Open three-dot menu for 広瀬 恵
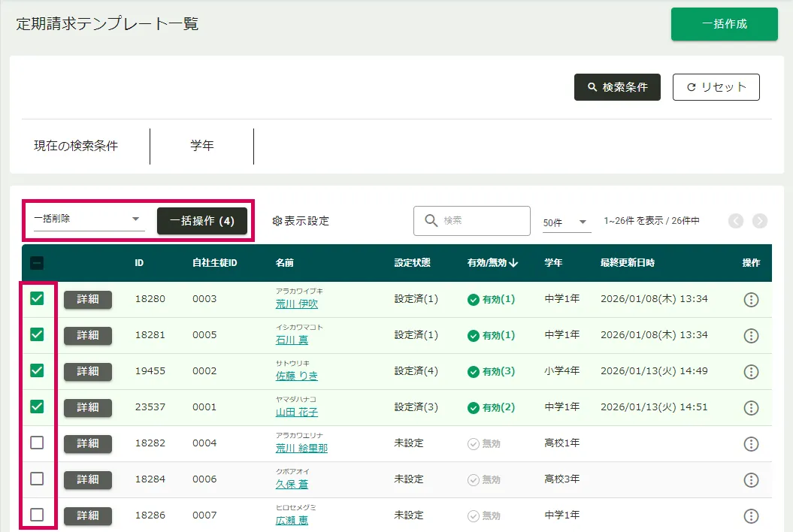This screenshot has width=793, height=532. point(750,516)
